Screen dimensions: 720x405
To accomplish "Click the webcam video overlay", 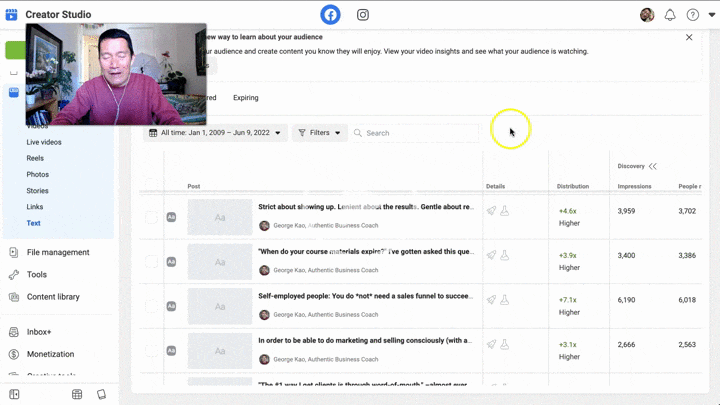I will tap(116, 74).
